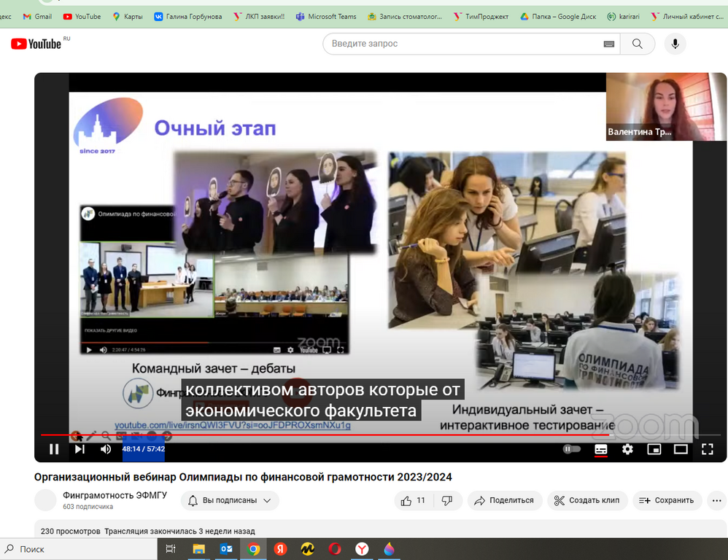Switch to miniplayer mode
This screenshot has height=560, width=728.
pyautogui.click(x=654, y=449)
